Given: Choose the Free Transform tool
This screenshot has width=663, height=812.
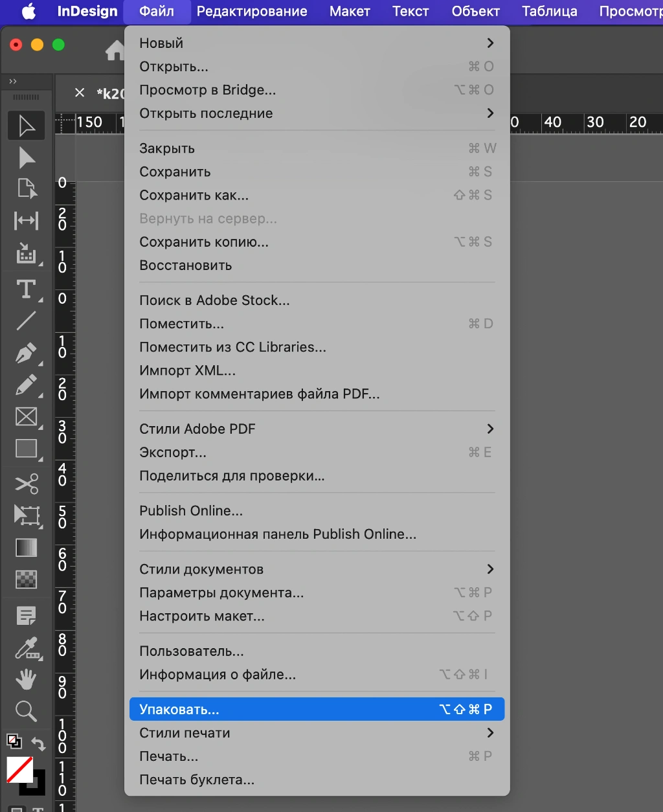Looking at the screenshot, I should (27, 515).
